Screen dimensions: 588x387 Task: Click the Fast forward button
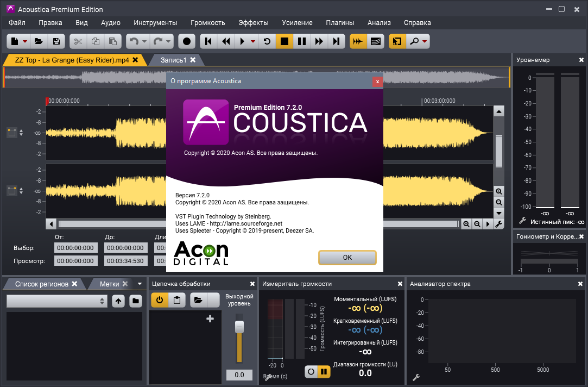(319, 41)
